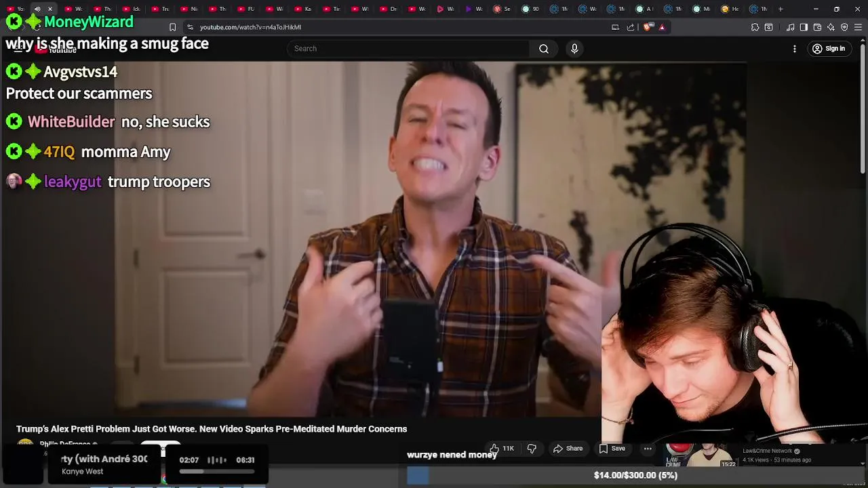Click the address bar URL text
This screenshot has width=868, height=488.
point(250,27)
